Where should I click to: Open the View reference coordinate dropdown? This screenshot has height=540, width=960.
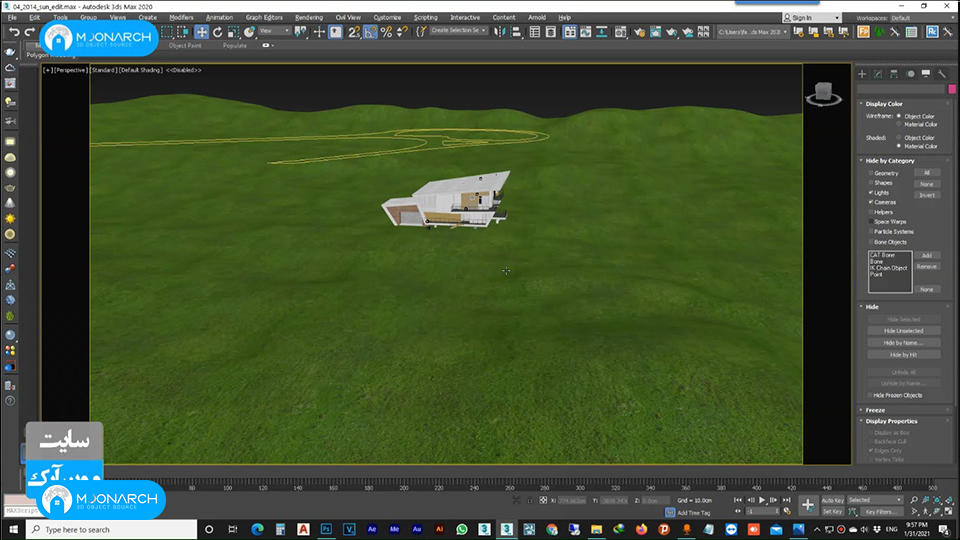click(x=274, y=31)
